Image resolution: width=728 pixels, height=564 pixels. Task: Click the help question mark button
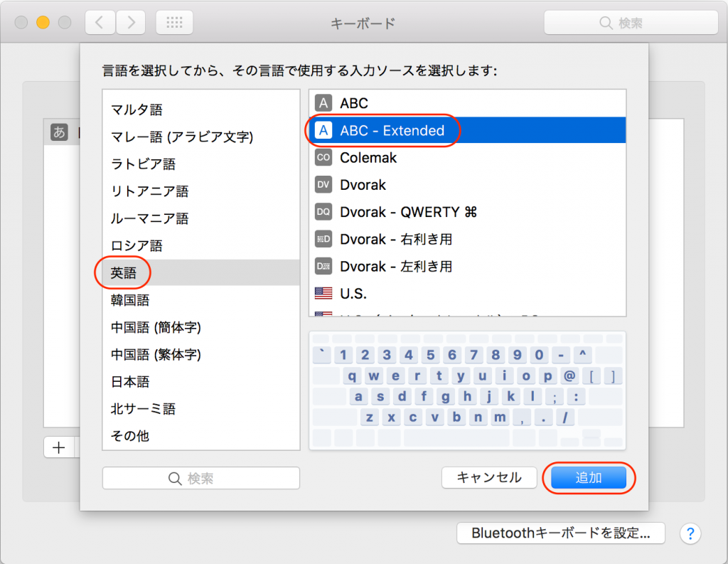pyautogui.click(x=690, y=533)
